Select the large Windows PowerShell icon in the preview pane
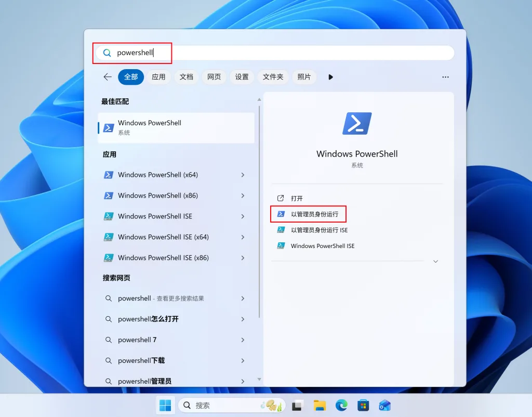 [357, 123]
